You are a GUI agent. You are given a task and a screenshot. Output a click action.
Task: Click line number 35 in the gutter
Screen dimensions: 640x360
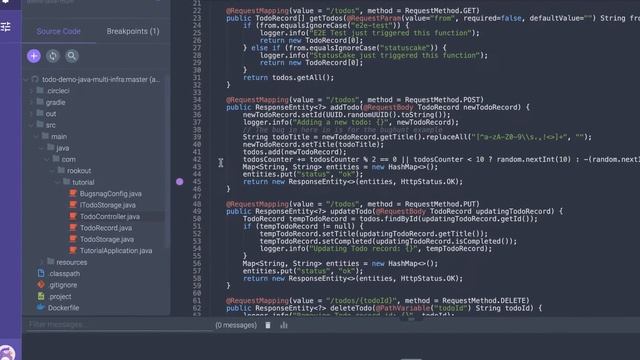click(x=197, y=107)
